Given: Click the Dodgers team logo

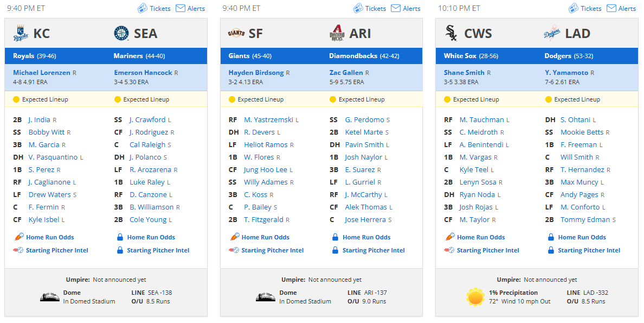Looking at the screenshot, I should coord(552,33).
